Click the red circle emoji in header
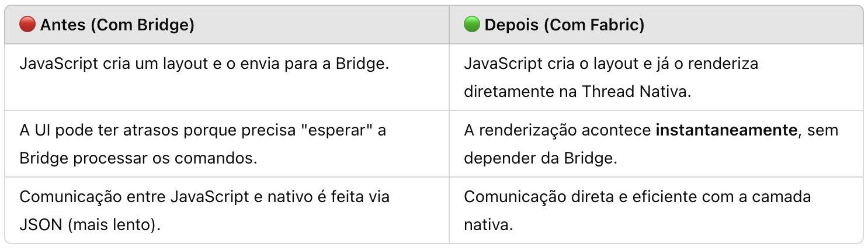The image size is (868, 250). point(27,25)
